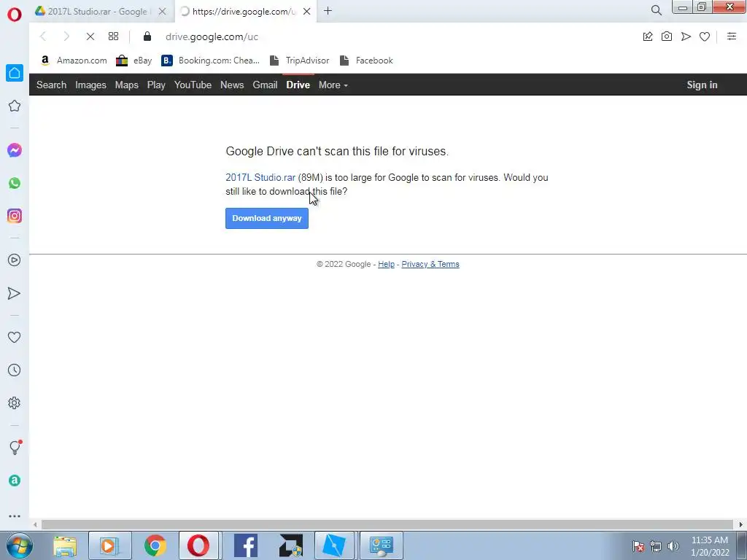Click the Sign in link
Image resolution: width=747 pixels, height=560 pixels.
point(702,85)
